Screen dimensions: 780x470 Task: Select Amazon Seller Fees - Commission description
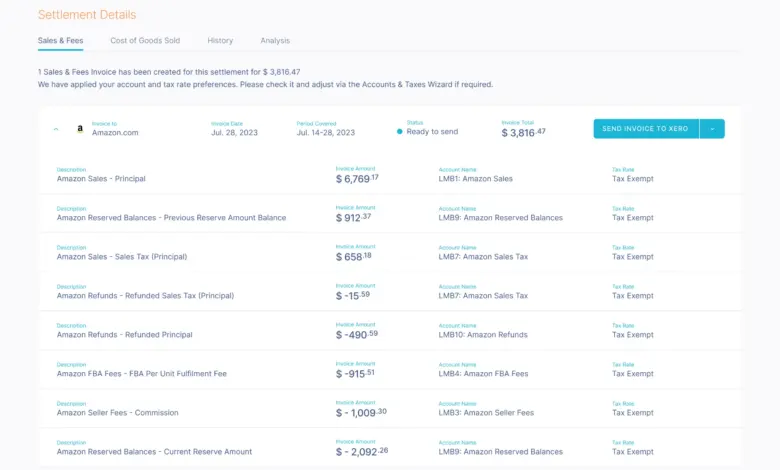tap(117, 413)
